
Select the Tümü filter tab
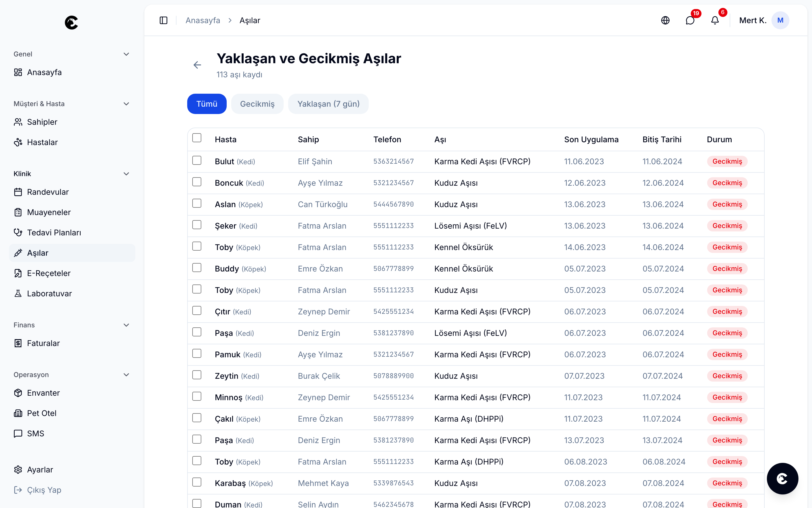(207, 104)
